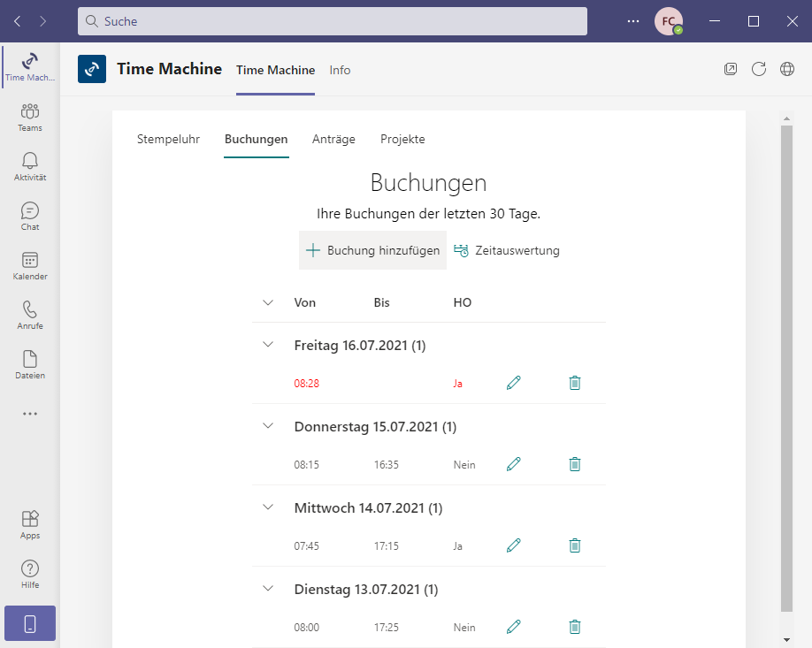
Task: Click into the Suche search field
Action: (x=333, y=21)
